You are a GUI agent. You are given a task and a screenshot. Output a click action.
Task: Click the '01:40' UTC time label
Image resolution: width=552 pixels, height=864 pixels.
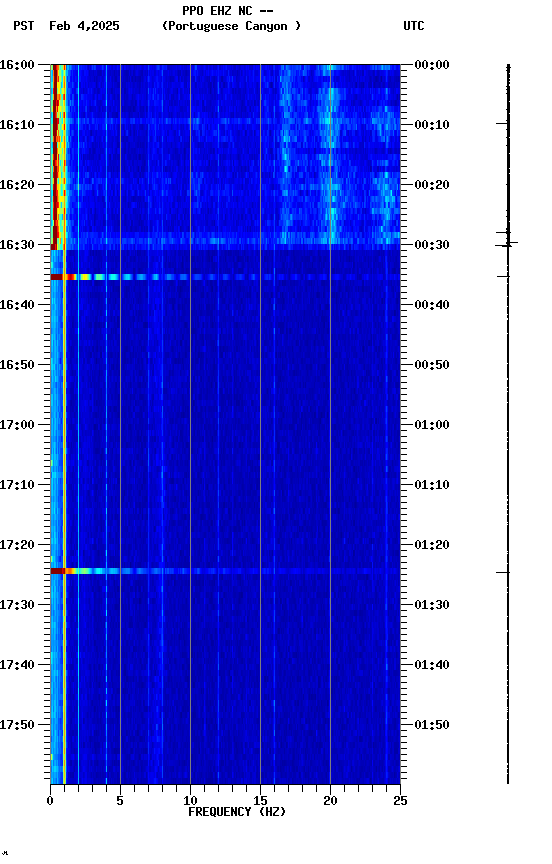432,665
